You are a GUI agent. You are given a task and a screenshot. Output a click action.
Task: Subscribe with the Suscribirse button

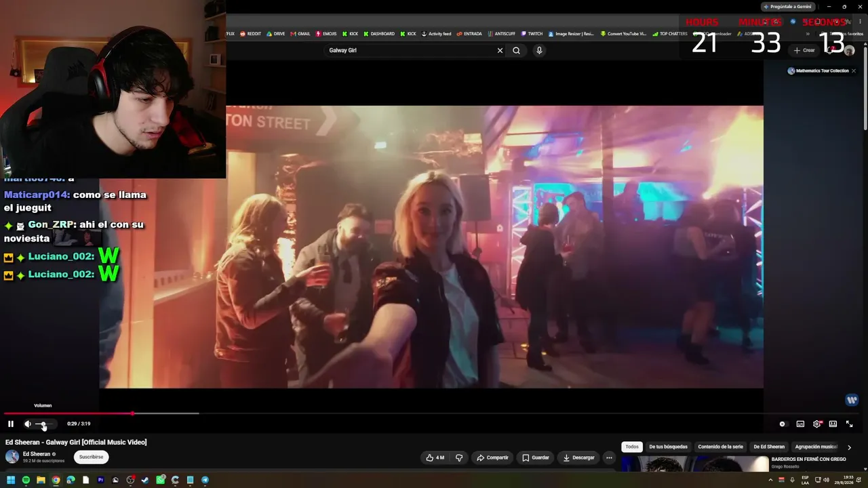point(91,457)
